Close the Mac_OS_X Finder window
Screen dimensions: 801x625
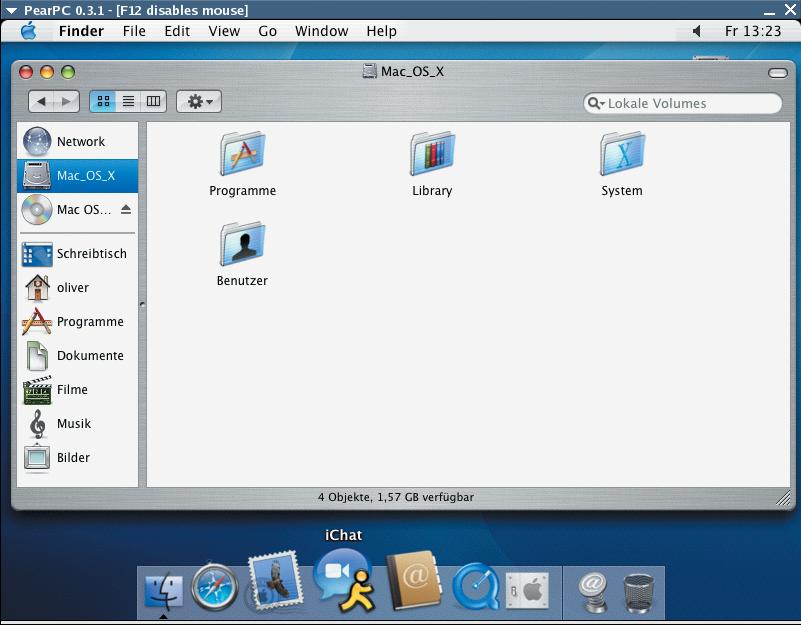pos(26,72)
